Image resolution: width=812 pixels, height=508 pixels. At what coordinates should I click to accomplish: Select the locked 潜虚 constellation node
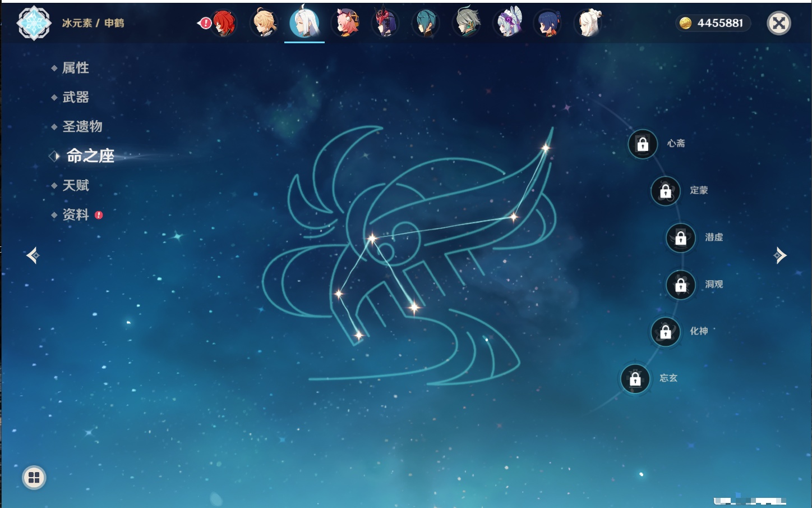[681, 238]
